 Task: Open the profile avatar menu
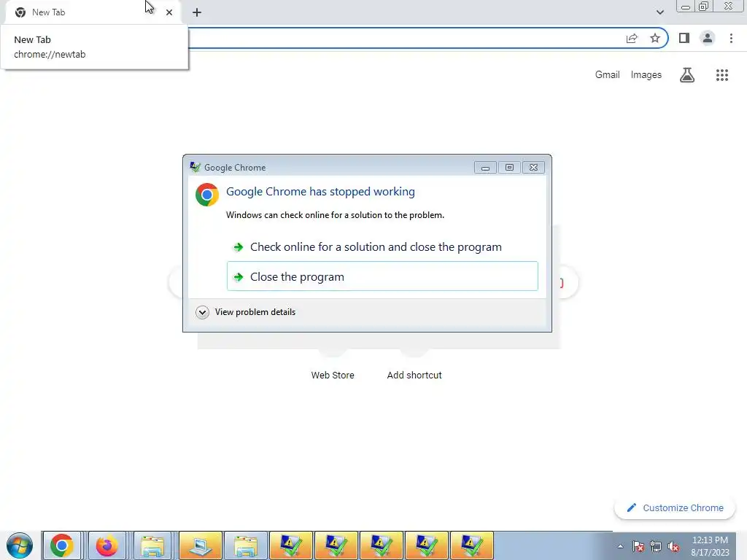[x=708, y=38]
